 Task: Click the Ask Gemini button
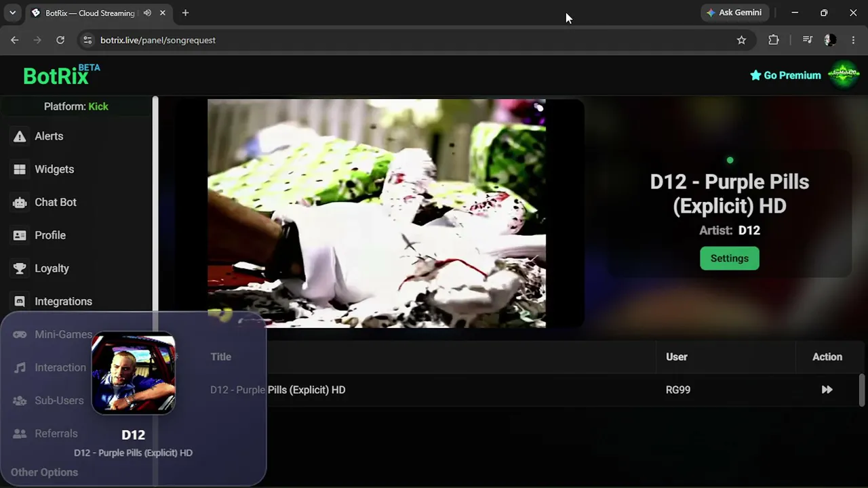(x=734, y=13)
